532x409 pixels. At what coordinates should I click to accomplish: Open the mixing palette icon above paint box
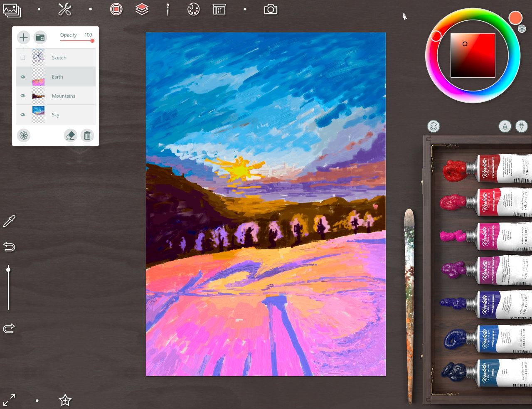(x=433, y=126)
